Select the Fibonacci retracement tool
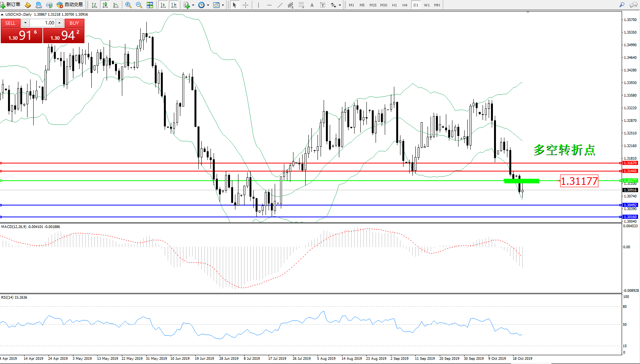 (301, 5)
